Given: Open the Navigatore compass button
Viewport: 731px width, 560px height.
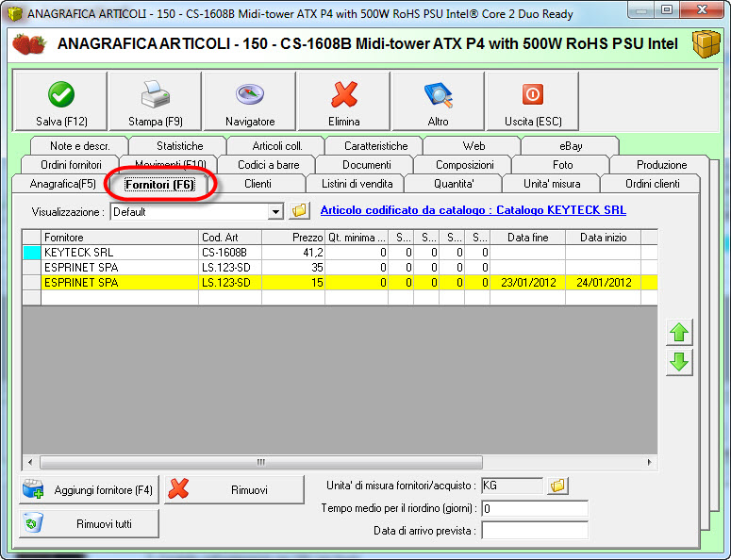Looking at the screenshot, I should pos(250,101).
